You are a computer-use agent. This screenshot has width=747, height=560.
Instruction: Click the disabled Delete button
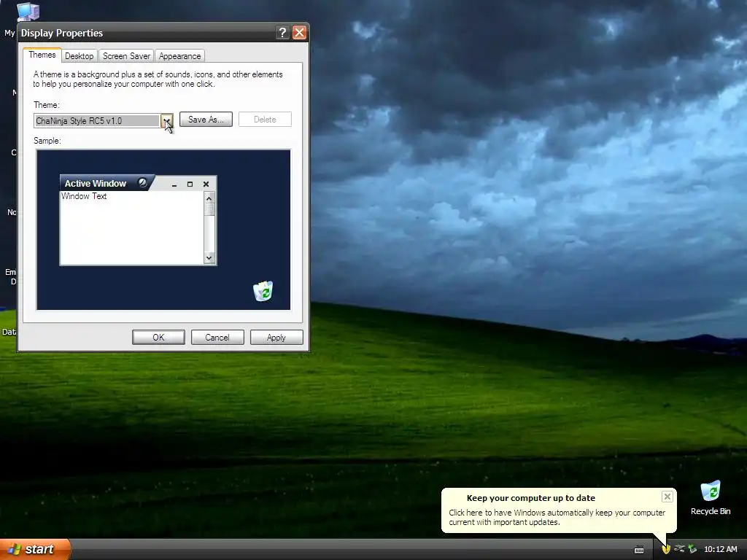coord(265,120)
